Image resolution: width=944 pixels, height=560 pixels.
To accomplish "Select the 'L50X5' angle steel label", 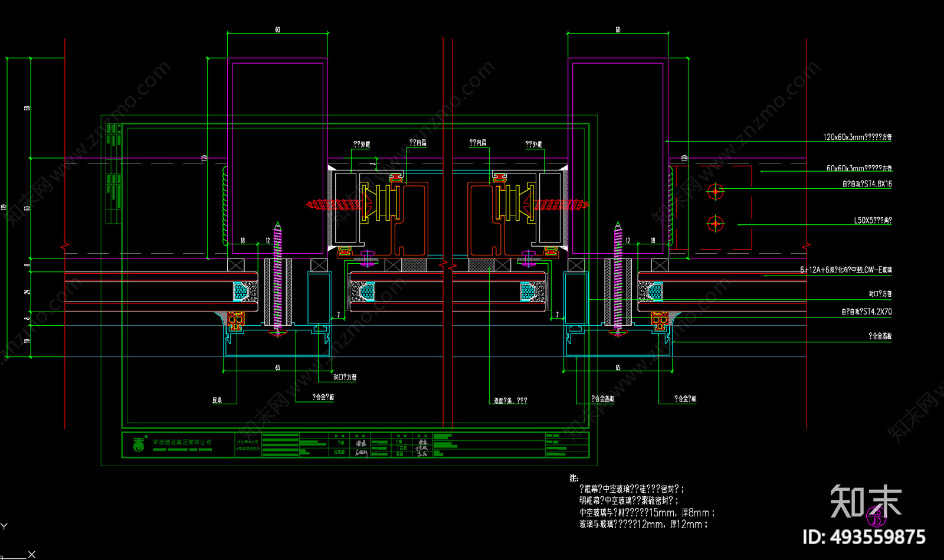I will pos(873,220).
